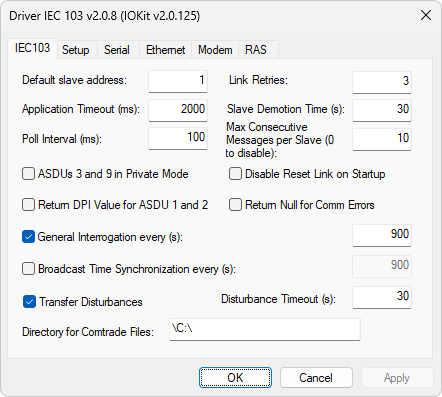Click the 'Default slave address:' label
Image resolution: width=442 pixels, height=397 pixels.
[74, 80]
